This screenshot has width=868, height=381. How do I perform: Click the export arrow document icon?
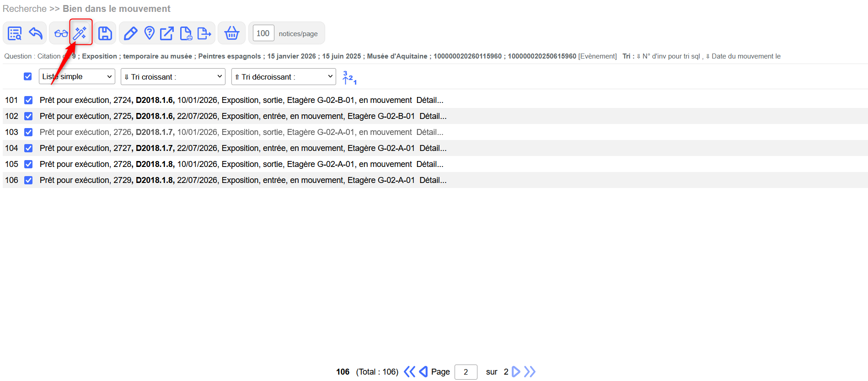204,33
